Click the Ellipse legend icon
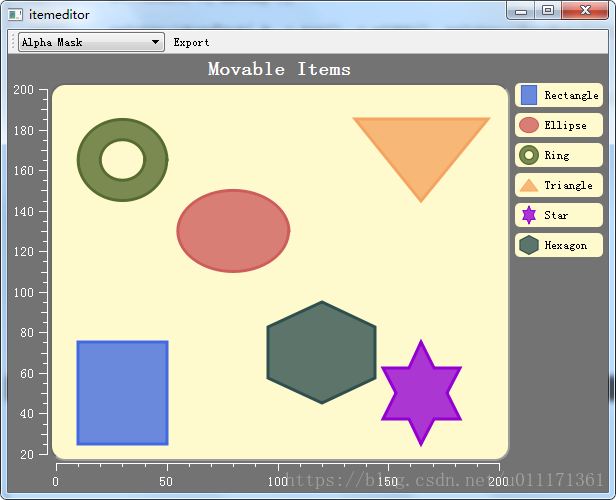 [x=529, y=125]
